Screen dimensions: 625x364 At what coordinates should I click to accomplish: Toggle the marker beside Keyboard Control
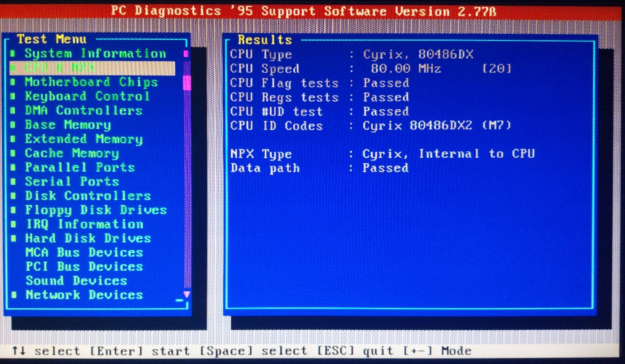13,97
